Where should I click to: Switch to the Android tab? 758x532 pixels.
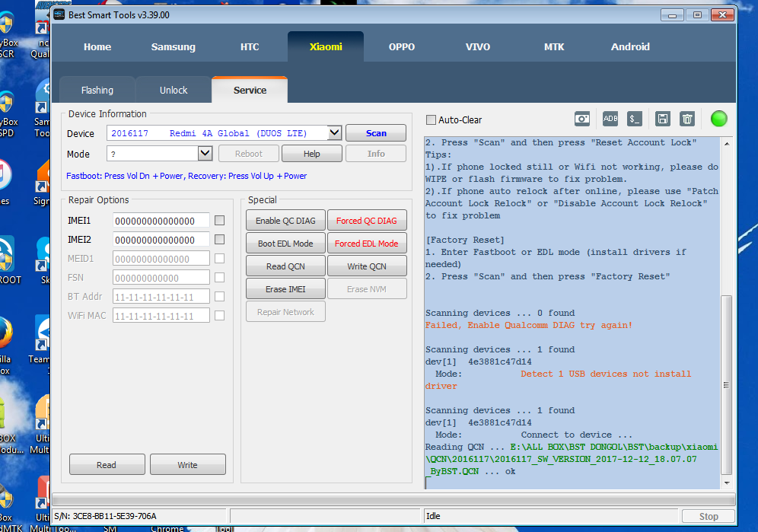click(x=630, y=47)
